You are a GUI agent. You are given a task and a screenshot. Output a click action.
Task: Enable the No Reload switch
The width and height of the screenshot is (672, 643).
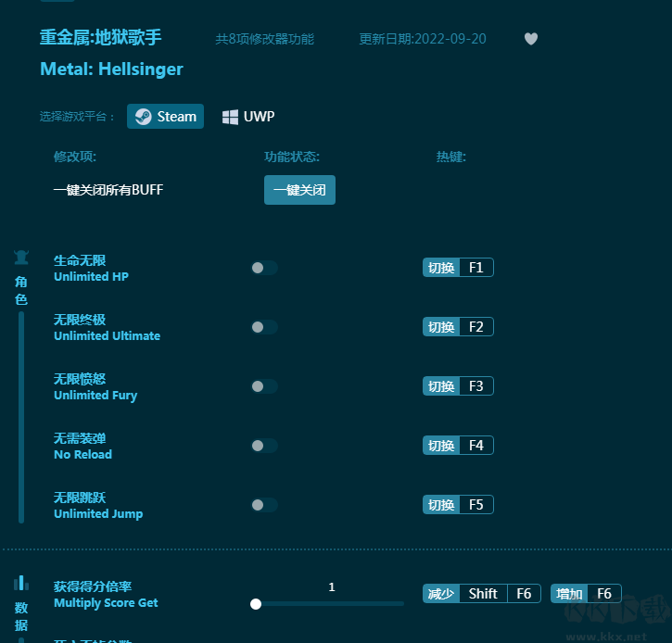(x=264, y=446)
